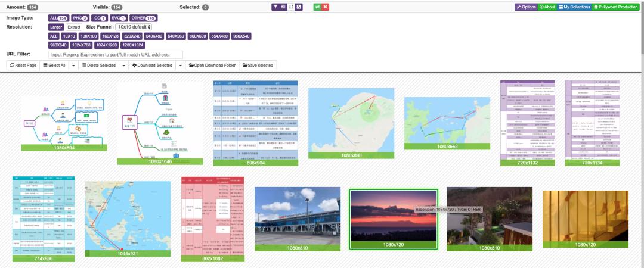
Task: Switch resolution mode to Larger
Action: [56, 27]
